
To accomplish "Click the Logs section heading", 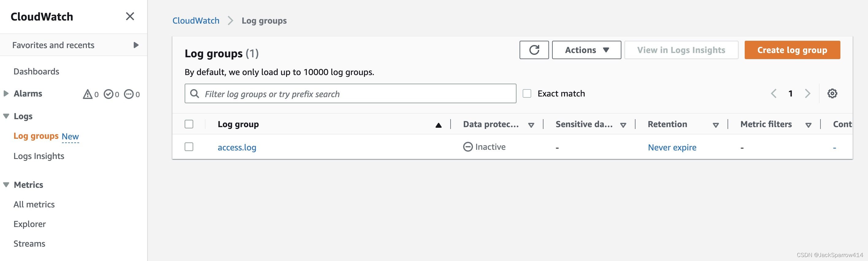I will coord(23,116).
